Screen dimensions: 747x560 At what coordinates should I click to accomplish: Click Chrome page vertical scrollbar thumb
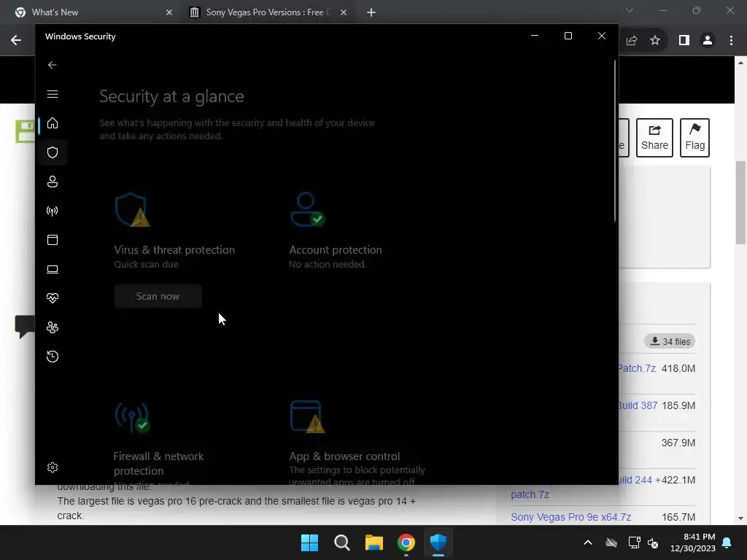[740, 203]
